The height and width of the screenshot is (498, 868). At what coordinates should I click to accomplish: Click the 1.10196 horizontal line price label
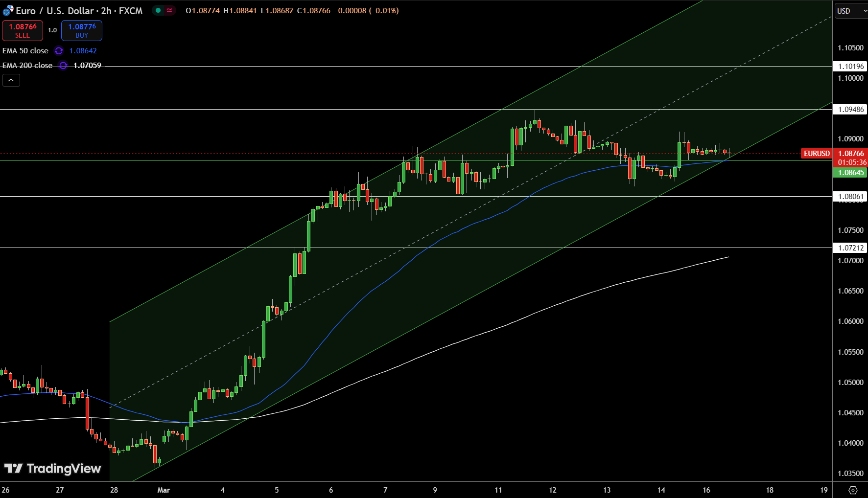[x=850, y=67]
